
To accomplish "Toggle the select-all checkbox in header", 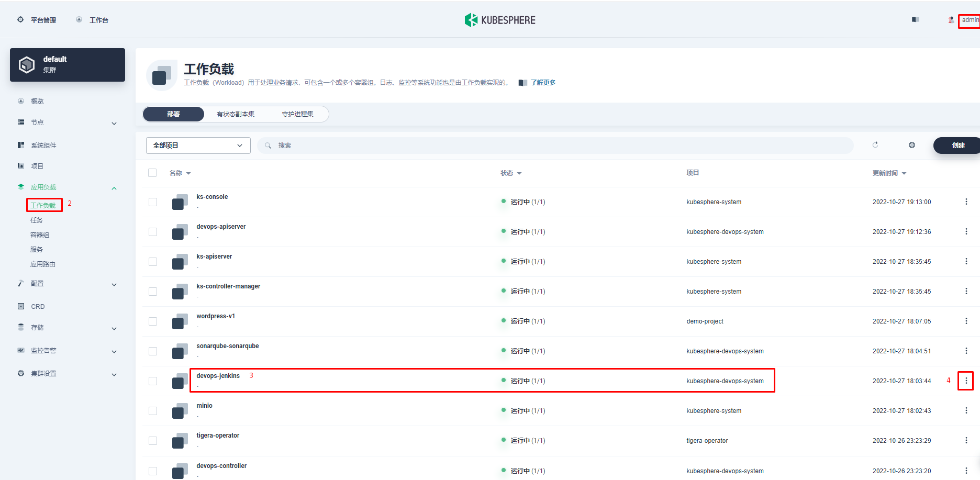I will tap(152, 173).
